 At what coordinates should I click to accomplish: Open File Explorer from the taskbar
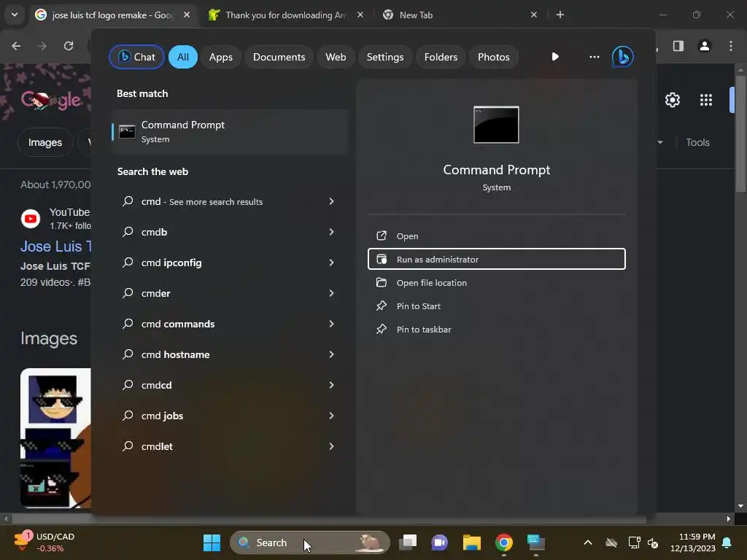click(x=472, y=542)
